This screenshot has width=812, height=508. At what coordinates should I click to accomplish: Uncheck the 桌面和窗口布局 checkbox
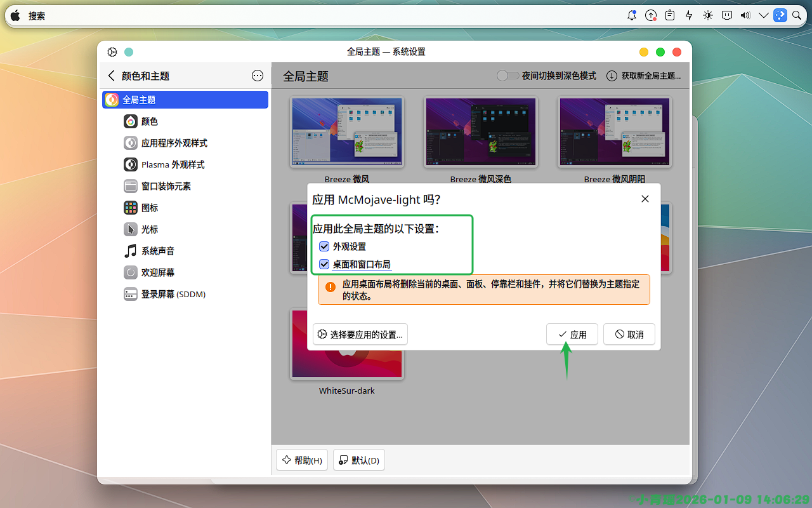click(x=324, y=264)
